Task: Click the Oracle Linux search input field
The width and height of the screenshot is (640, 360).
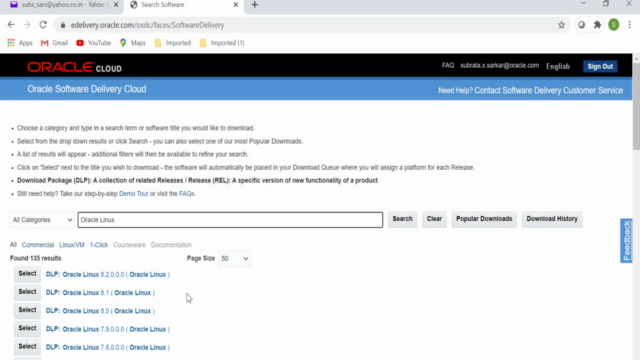Action: [x=230, y=220]
